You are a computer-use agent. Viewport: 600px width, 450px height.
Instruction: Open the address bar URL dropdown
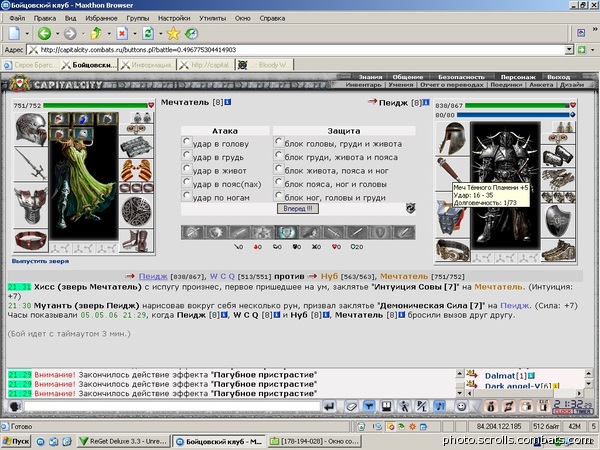coord(569,50)
